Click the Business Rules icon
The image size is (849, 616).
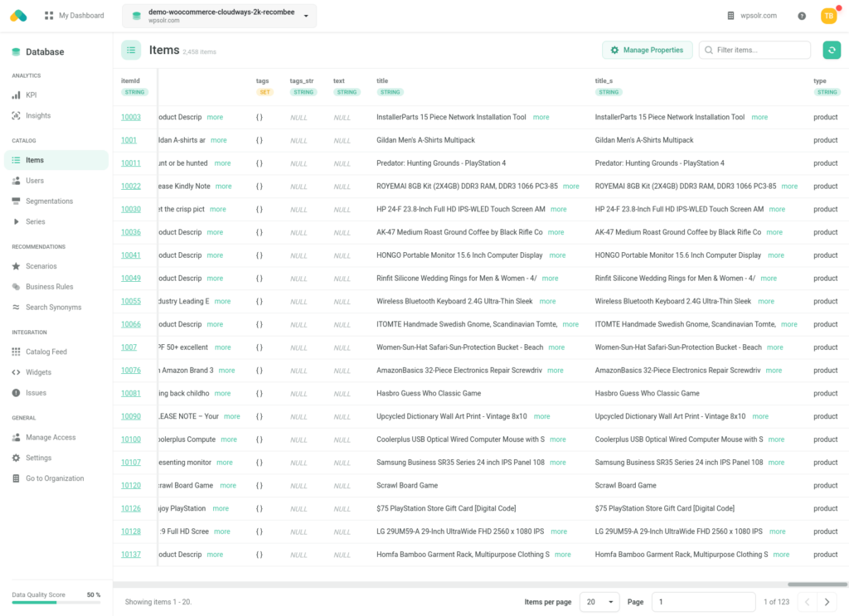17,287
